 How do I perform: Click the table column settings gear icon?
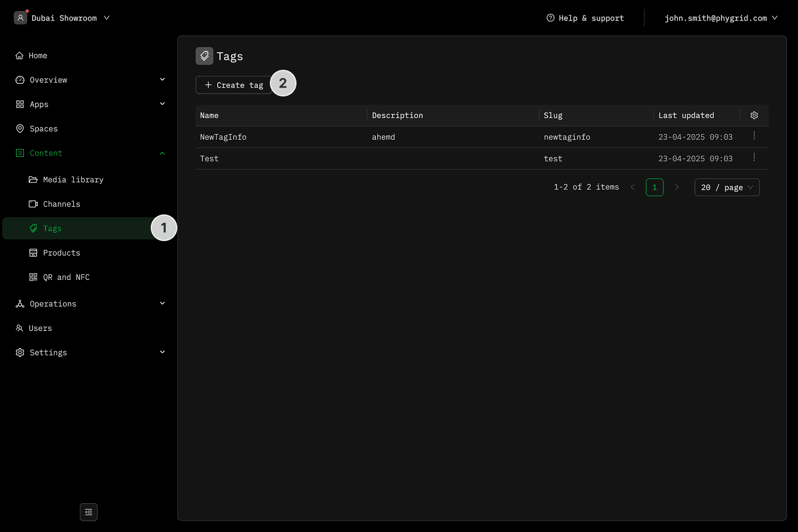coord(754,115)
